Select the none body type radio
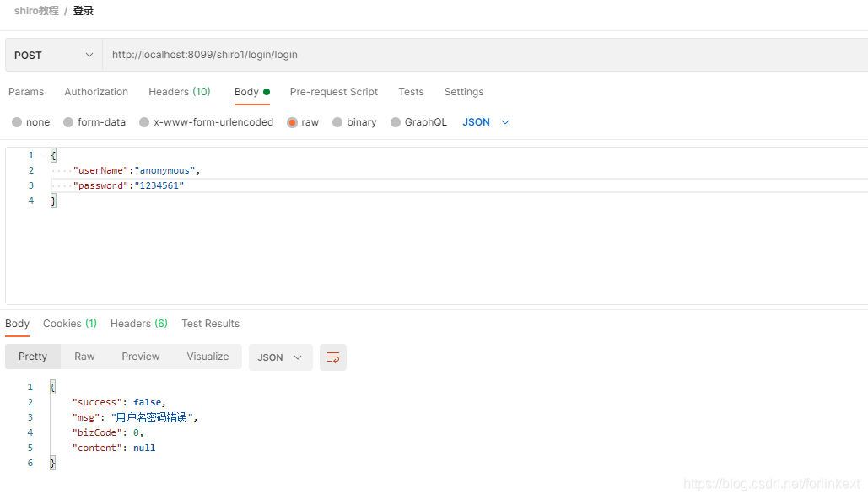This screenshot has width=868, height=499. tap(17, 122)
